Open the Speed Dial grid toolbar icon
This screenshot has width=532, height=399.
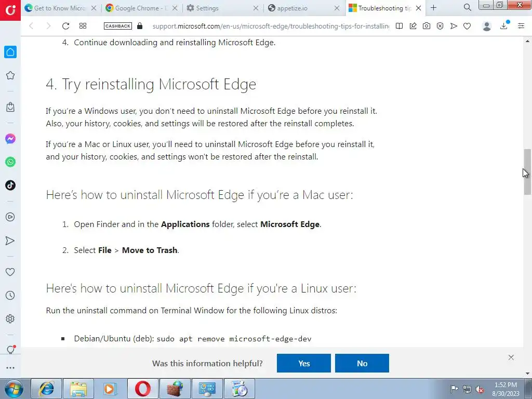(83, 26)
